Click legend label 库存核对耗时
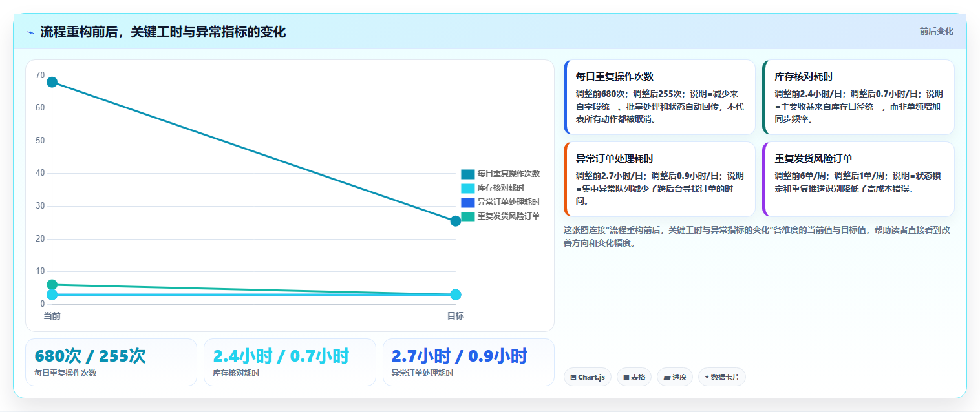 (x=501, y=188)
